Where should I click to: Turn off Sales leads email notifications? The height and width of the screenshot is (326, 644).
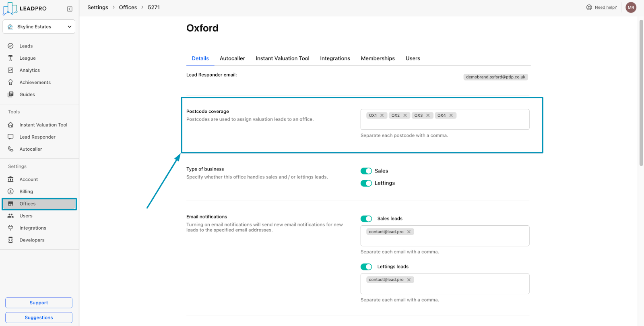[366, 219]
